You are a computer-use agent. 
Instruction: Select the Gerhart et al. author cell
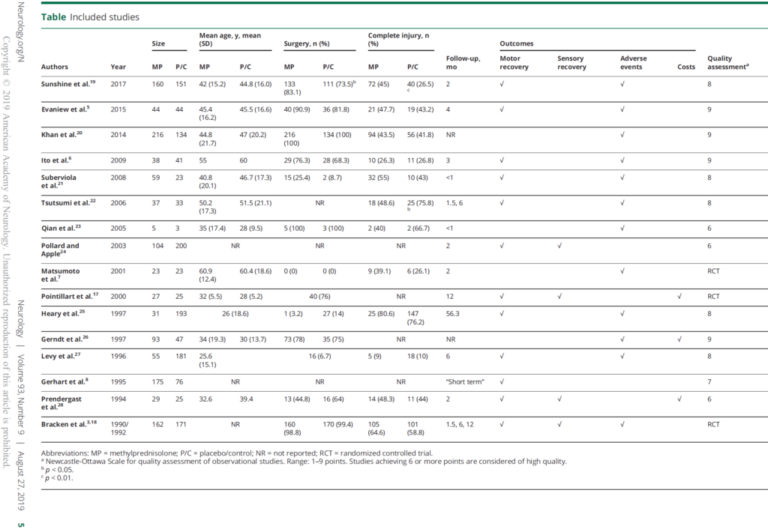coord(65,381)
